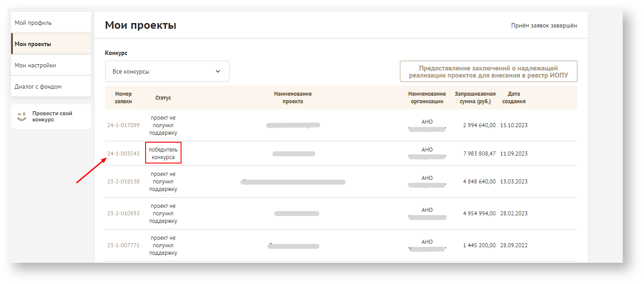Open application number 23-1-007771

click(123, 245)
